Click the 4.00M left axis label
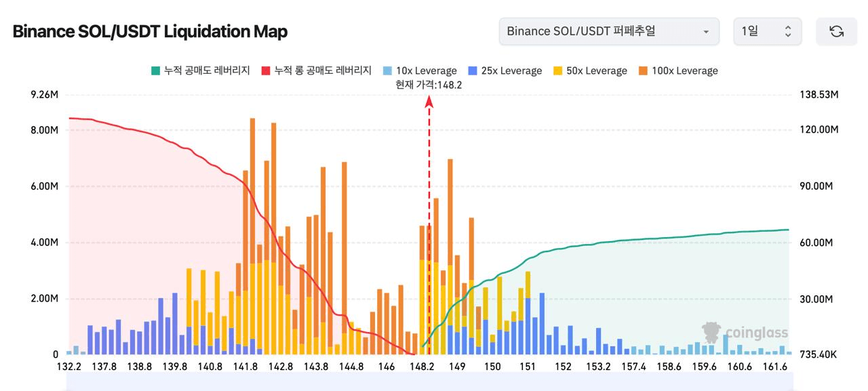 [x=45, y=243]
